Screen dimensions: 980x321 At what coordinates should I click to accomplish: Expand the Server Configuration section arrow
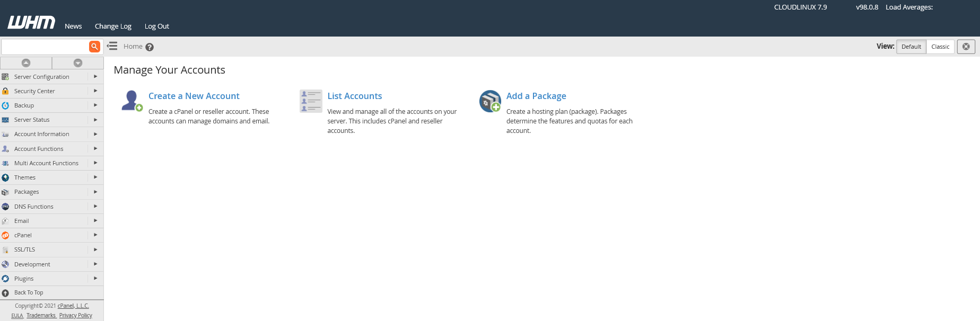click(95, 77)
